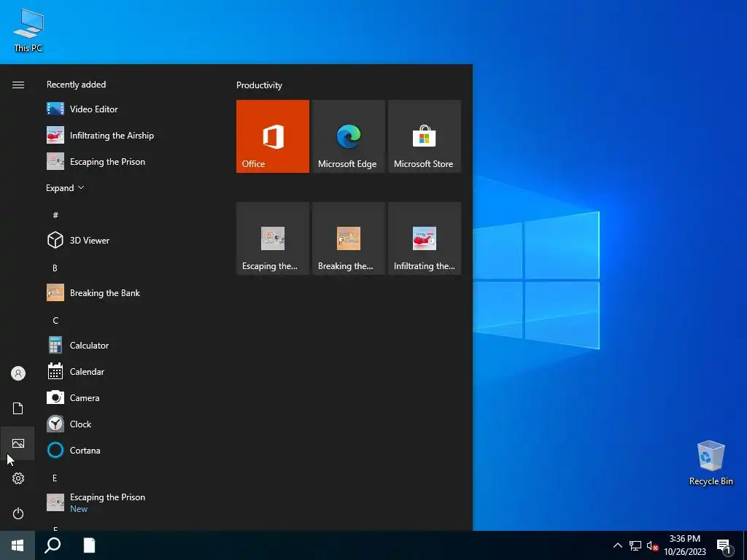Select the Recycle Bin desktop icon
Screen dimensions: 747x560
pos(711,463)
